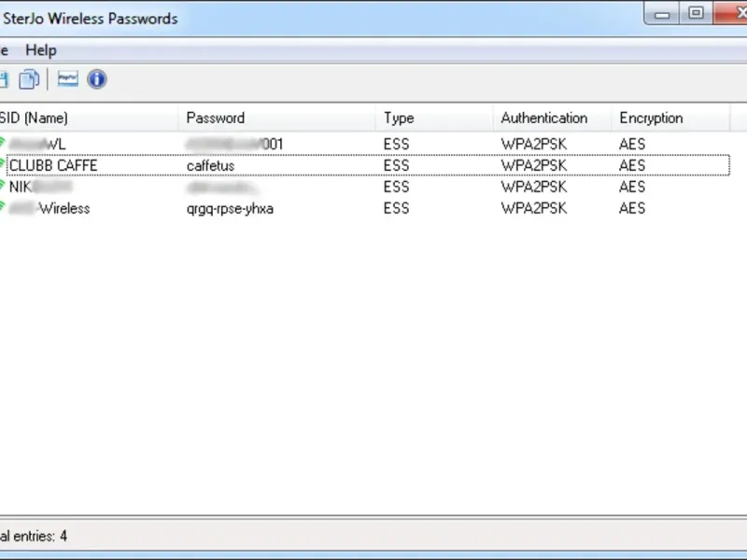Select the blurred password ending in 001

235,144
